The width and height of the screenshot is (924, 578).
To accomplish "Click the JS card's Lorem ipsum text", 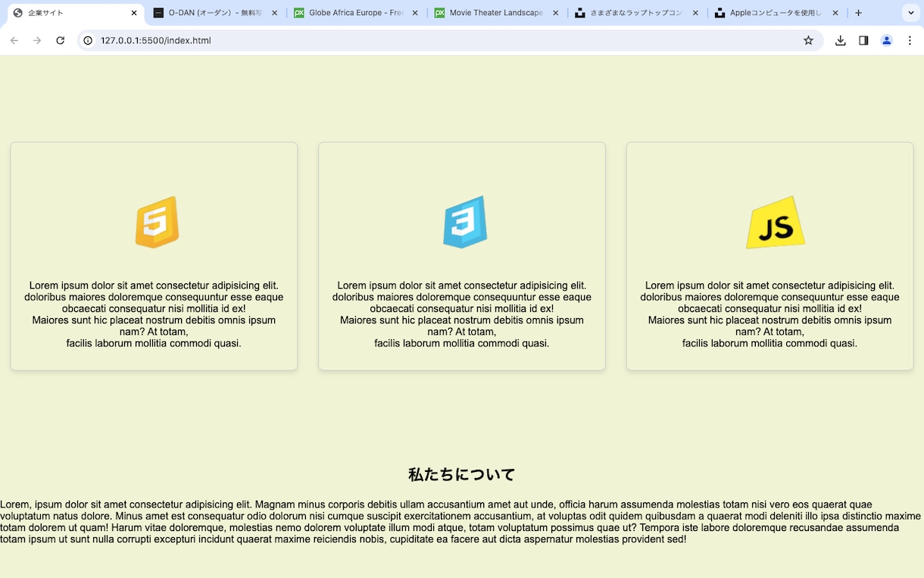I will click(x=769, y=314).
